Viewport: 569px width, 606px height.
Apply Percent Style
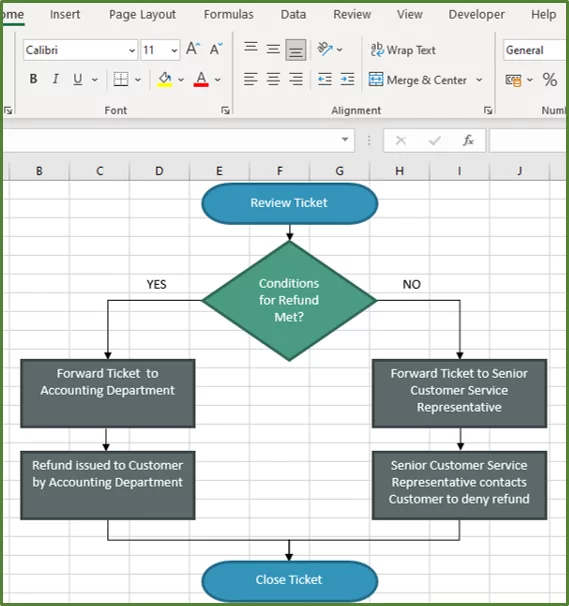tap(550, 80)
